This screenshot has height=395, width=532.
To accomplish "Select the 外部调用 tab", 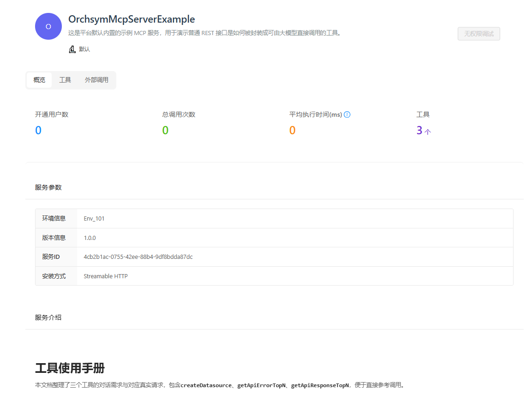I will 96,80.
